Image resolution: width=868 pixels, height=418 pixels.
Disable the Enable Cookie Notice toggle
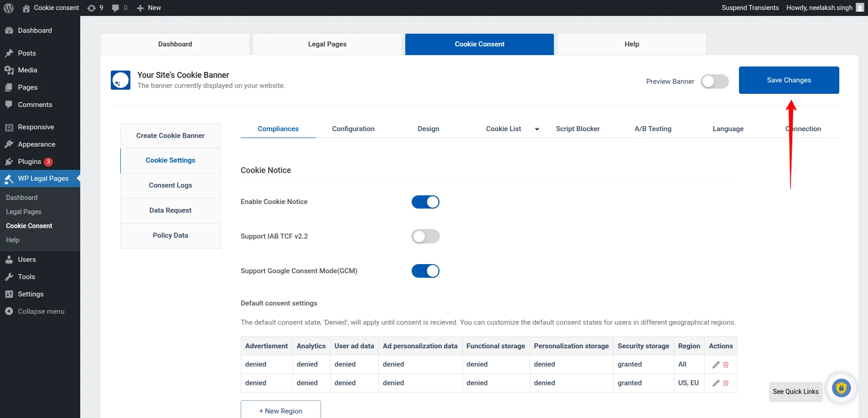[425, 202]
